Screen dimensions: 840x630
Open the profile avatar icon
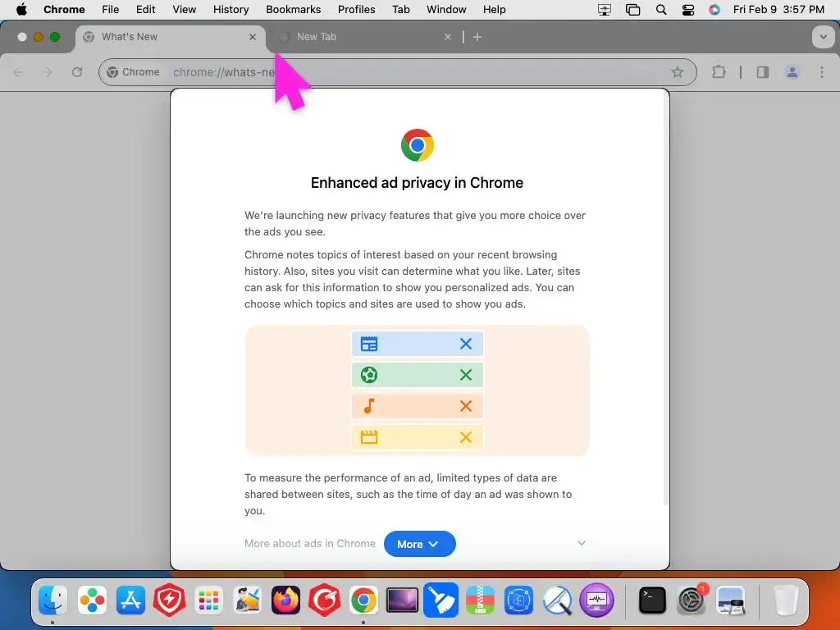coord(792,72)
